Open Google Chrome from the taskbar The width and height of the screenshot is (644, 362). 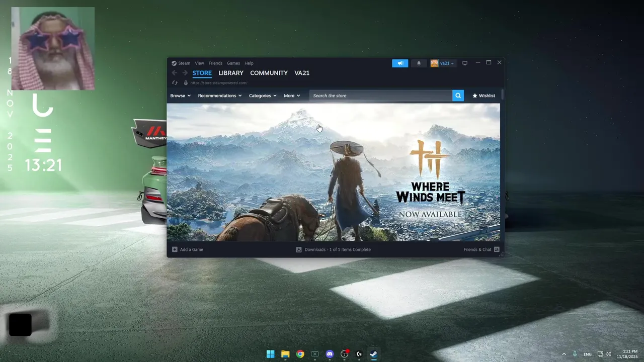click(300, 354)
